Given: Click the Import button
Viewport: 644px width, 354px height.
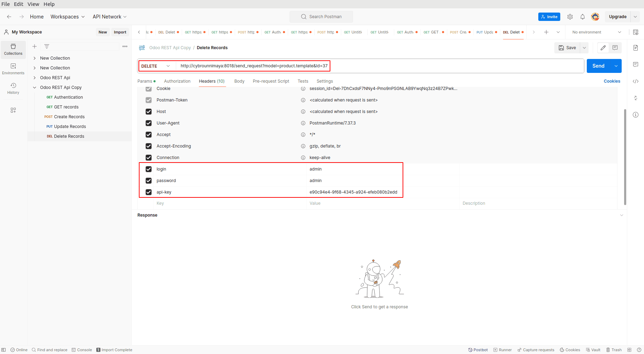Looking at the screenshot, I should 120,32.
